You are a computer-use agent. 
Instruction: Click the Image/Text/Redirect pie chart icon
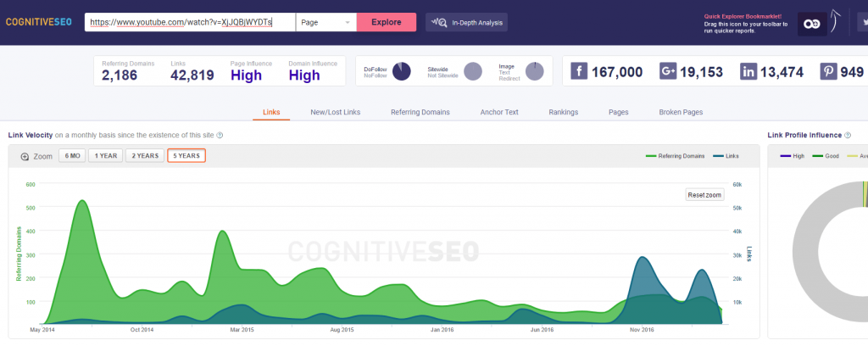(x=534, y=71)
